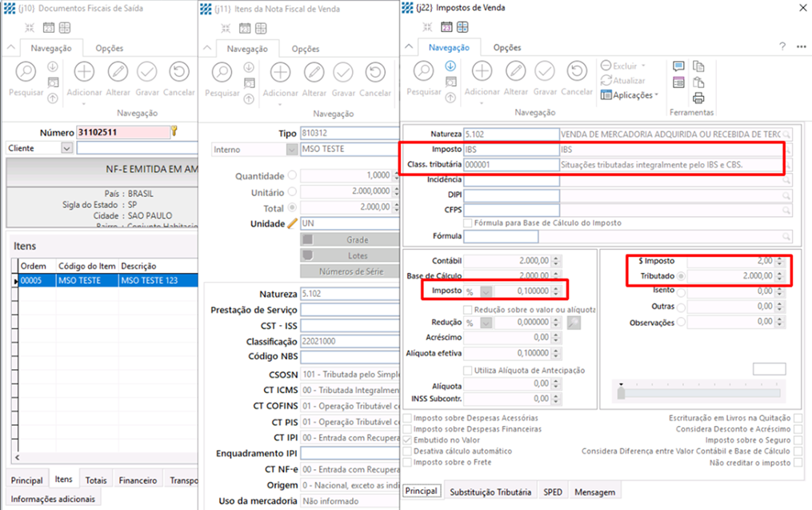The width and height of the screenshot is (812, 510).
Task: Click pencil icon next to Unidade
Action: [292, 223]
